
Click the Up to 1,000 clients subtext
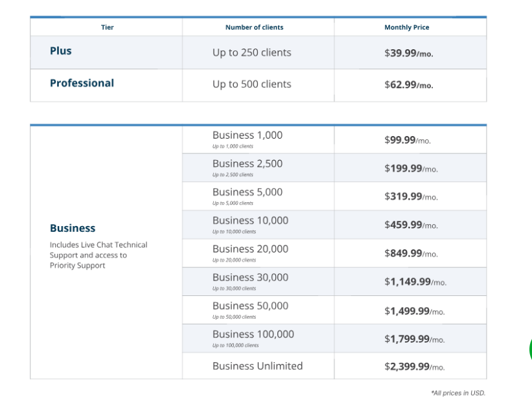[233, 146]
